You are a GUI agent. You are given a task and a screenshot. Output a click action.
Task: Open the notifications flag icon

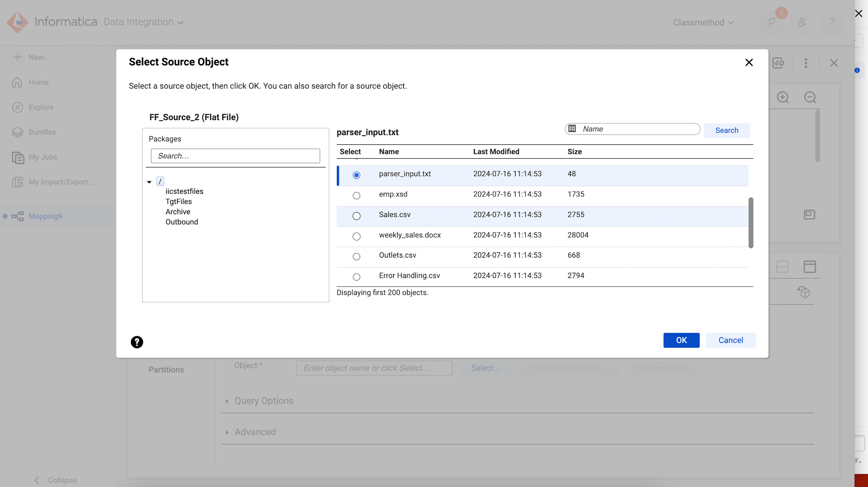click(x=773, y=23)
